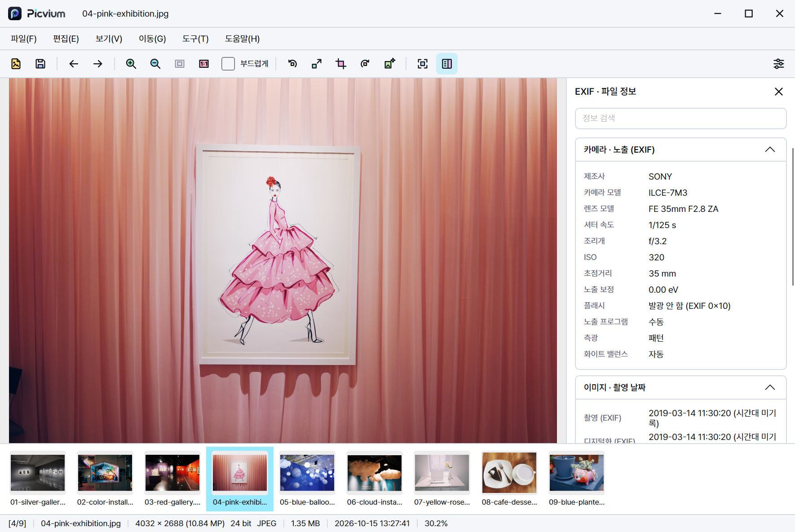Image resolution: width=795 pixels, height=532 pixels.
Task: Enable the 부드럽게 smoothing checkbox
Action: pyautogui.click(x=228, y=64)
